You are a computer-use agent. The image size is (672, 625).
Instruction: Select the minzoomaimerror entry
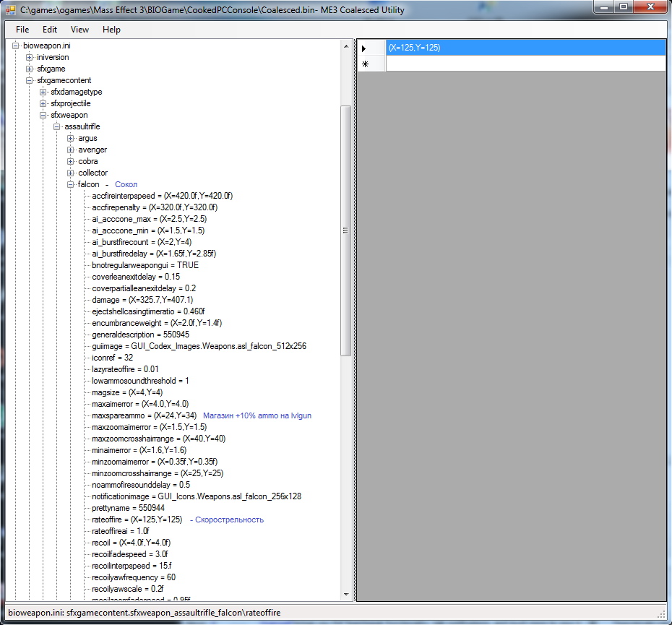click(155, 462)
